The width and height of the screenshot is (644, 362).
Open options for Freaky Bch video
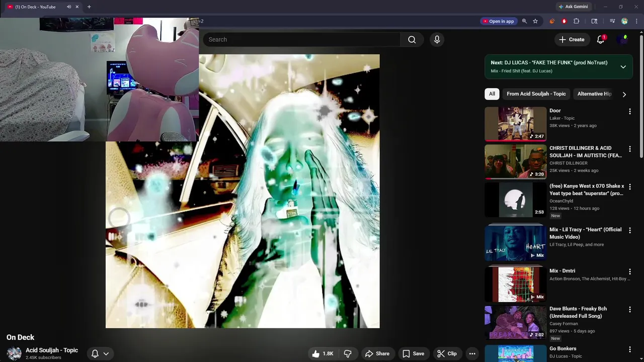coord(629,310)
